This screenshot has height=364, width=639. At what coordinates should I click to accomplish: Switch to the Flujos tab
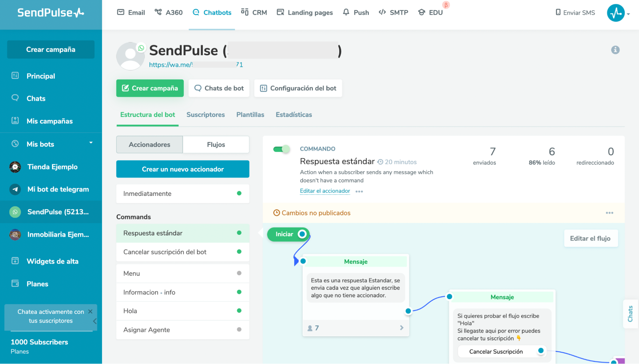(x=216, y=145)
